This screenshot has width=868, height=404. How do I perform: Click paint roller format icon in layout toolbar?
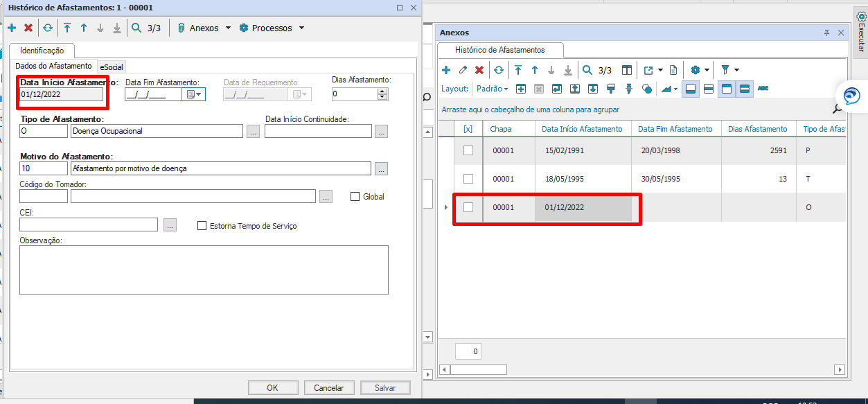pyautogui.click(x=611, y=89)
